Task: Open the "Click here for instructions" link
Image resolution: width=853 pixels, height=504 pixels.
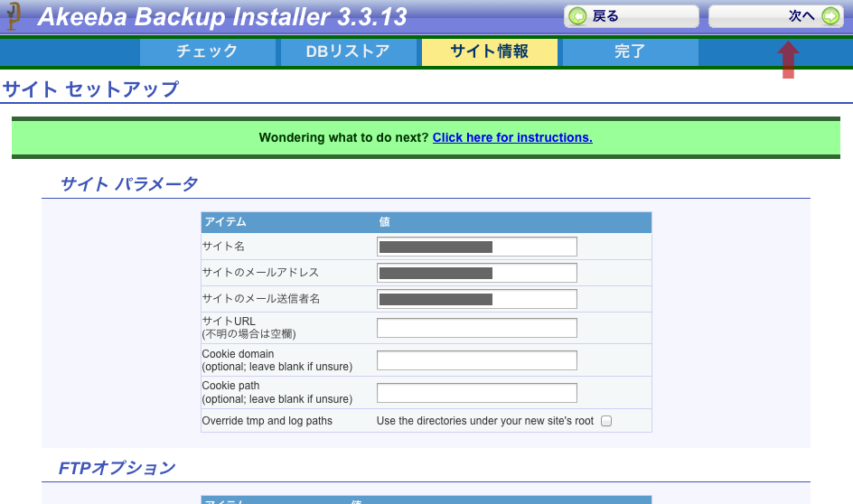Action: pyautogui.click(x=512, y=137)
